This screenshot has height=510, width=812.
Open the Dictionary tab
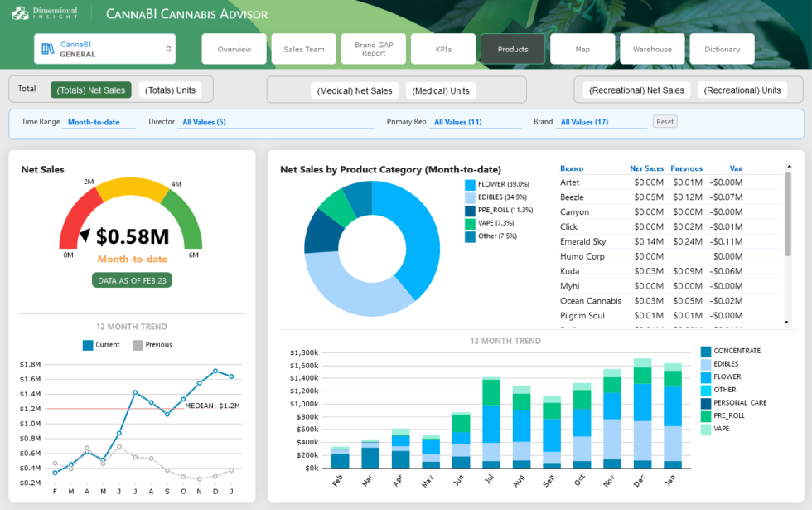pos(722,49)
